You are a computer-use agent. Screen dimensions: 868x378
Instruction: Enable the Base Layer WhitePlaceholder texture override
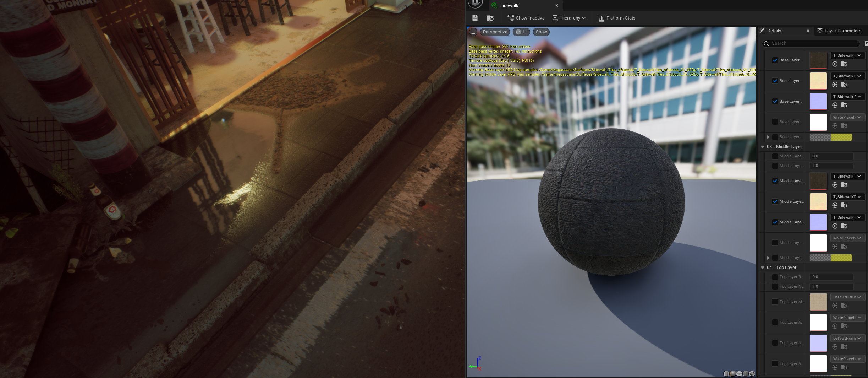coord(775,122)
